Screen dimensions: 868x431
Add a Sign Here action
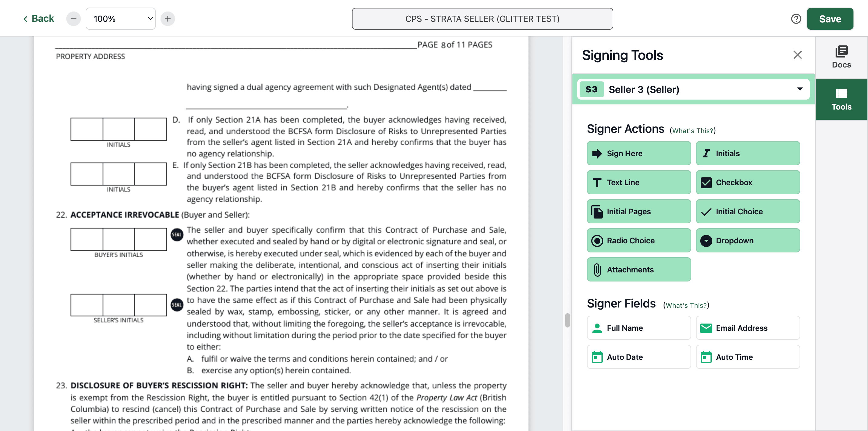click(x=638, y=153)
